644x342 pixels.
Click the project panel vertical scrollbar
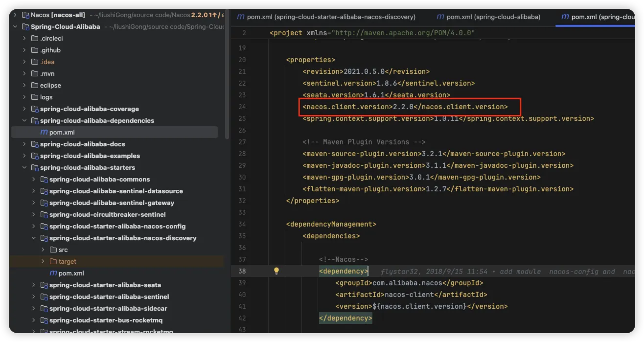point(227,73)
